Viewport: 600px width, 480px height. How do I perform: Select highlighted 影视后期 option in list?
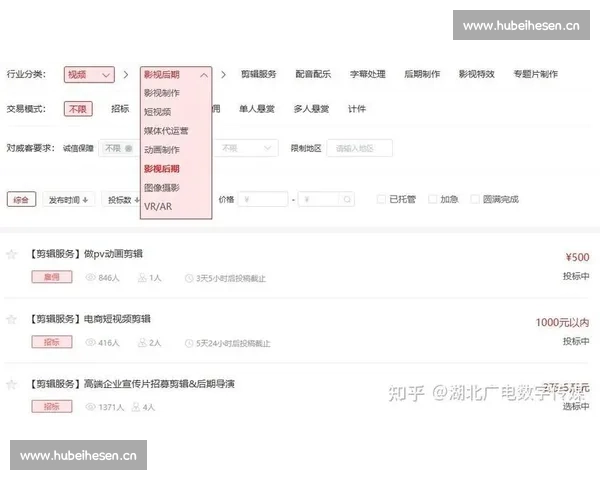161,169
